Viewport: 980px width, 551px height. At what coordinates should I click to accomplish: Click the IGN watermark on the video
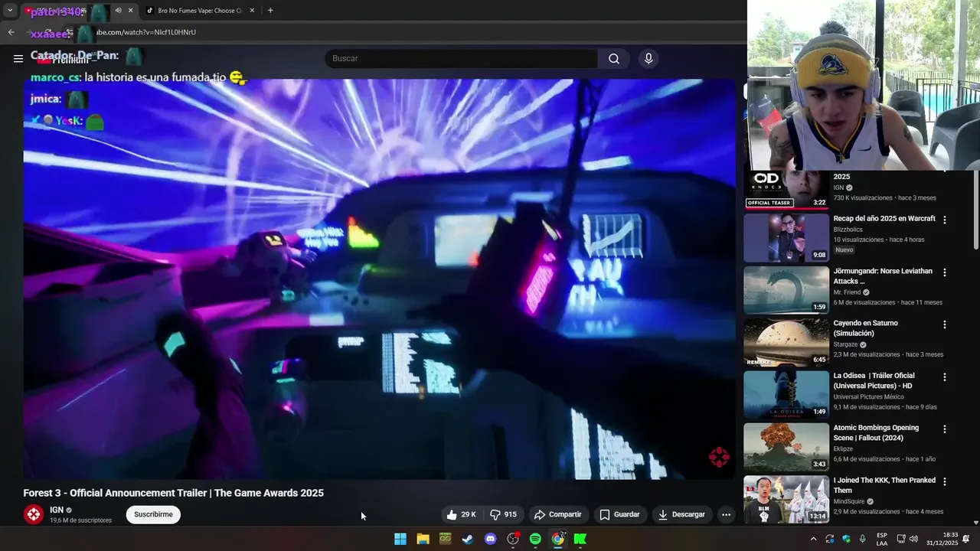click(x=719, y=458)
